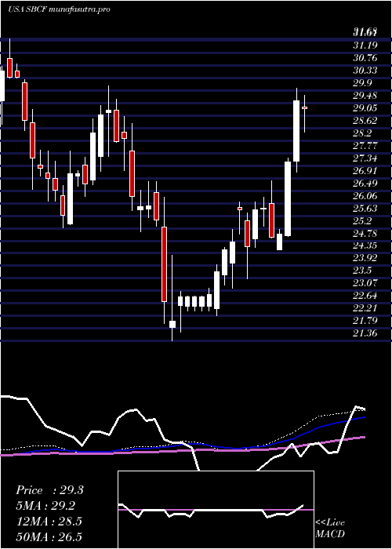This screenshot has height=549, width=392.
Task: Select the 26.91 price axis label
Action: 365,171
